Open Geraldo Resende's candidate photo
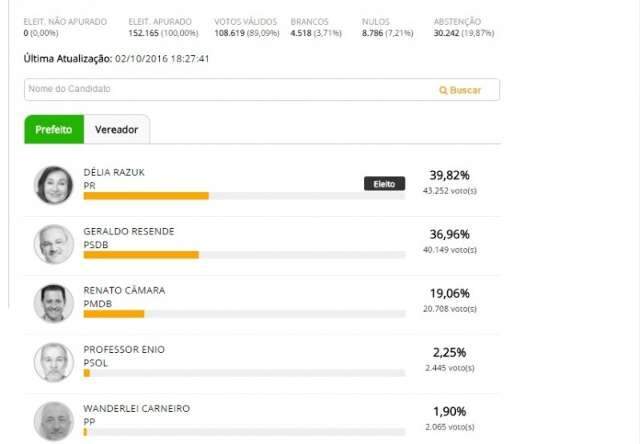640x444 pixels. pyautogui.click(x=53, y=244)
